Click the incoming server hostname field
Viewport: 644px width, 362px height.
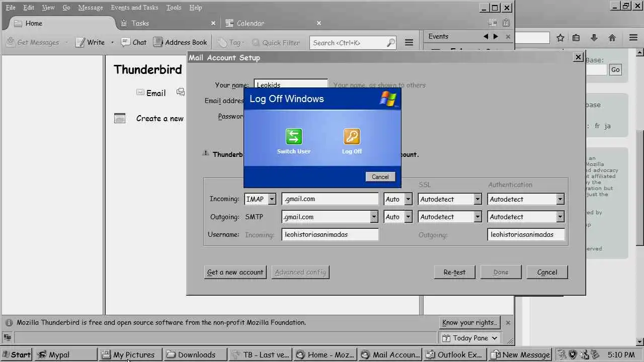(330, 199)
